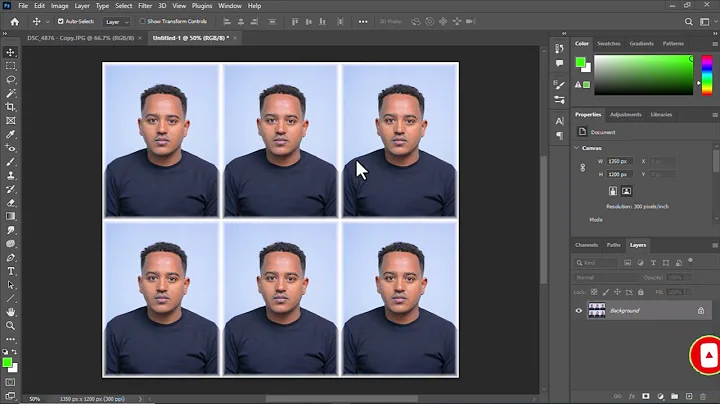Open the Layers panel flyout menu

tap(715, 245)
